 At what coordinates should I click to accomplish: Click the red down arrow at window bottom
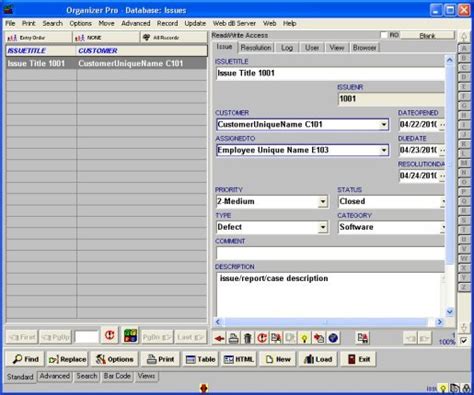[x=204, y=388]
